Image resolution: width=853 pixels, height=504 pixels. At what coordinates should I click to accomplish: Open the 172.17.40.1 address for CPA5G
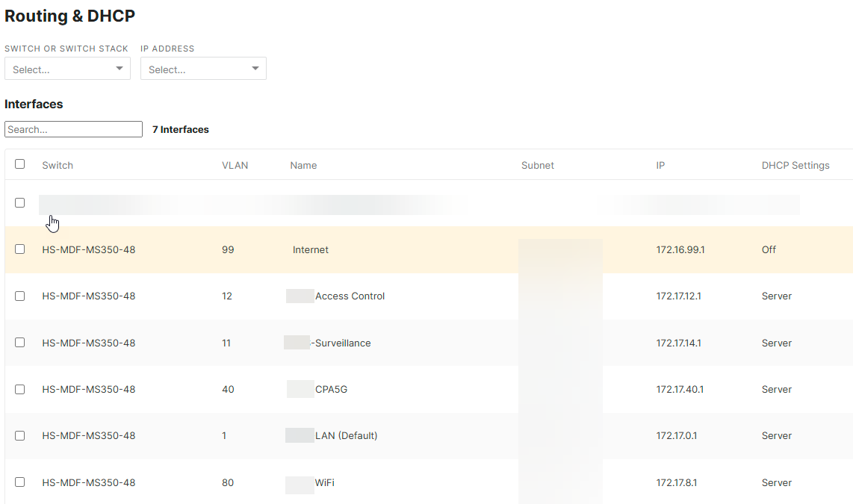point(680,389)
